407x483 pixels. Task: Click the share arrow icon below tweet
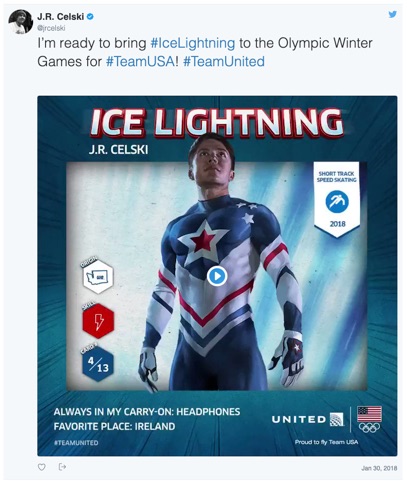click(x=62, y=467)
